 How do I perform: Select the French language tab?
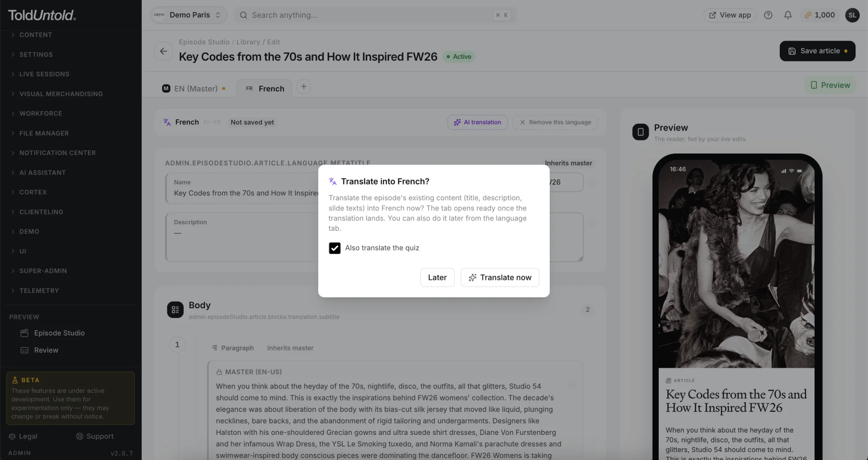pos(265,89)
